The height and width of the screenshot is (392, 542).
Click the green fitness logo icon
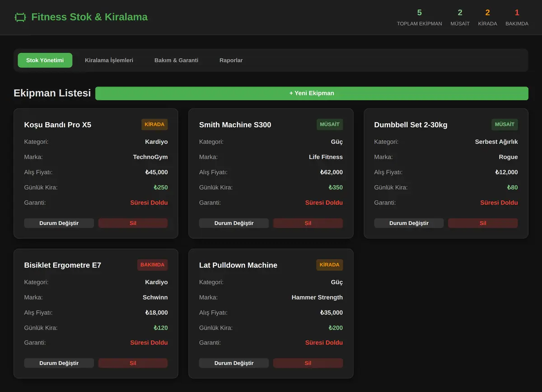point(20,17)
